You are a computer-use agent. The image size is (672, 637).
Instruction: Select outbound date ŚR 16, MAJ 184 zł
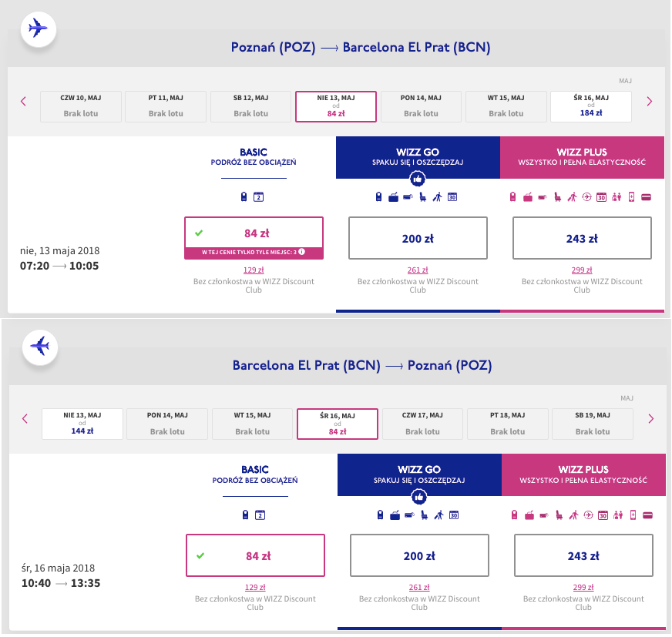pos(591,106)
